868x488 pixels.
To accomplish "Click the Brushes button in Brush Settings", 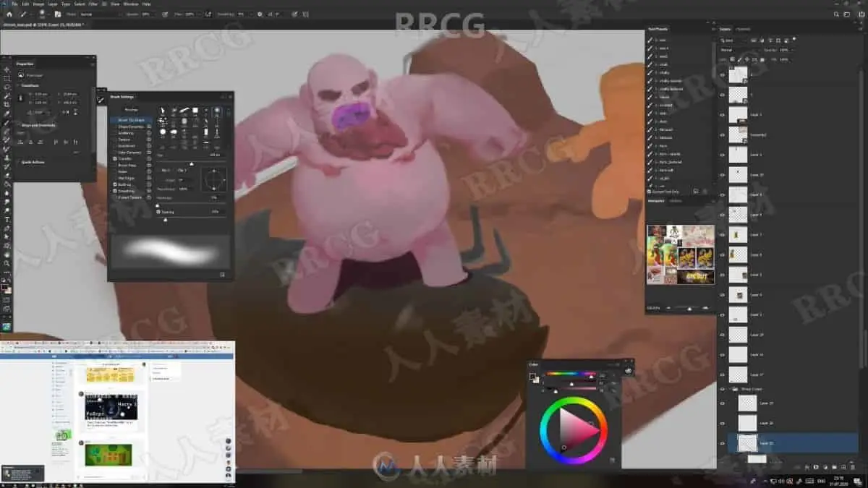I will pos(132,109).
